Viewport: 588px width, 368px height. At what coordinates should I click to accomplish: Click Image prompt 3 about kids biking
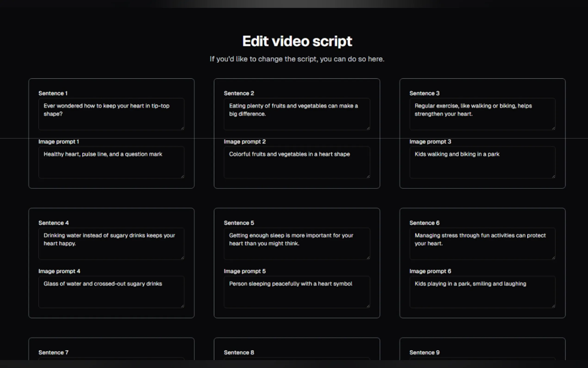(482, 162)
